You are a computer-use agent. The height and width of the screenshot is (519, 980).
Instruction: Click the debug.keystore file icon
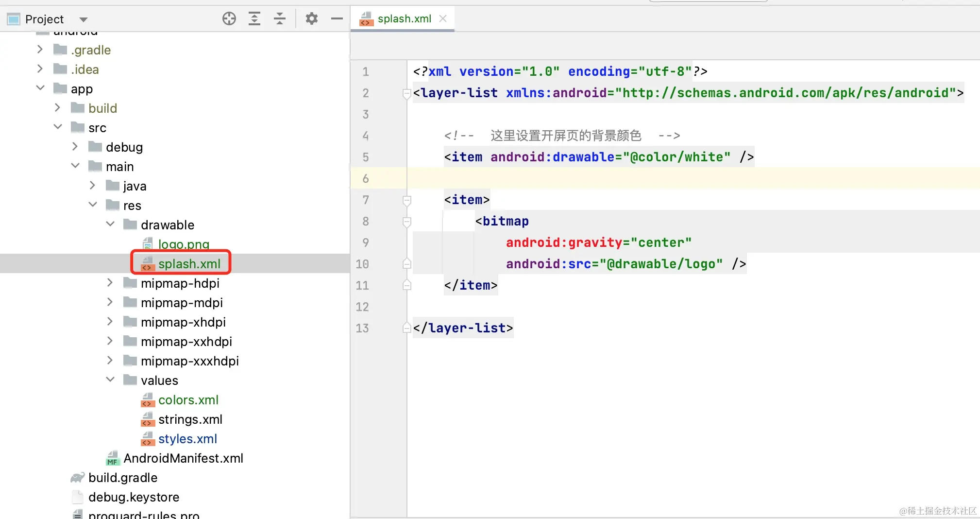78,497
